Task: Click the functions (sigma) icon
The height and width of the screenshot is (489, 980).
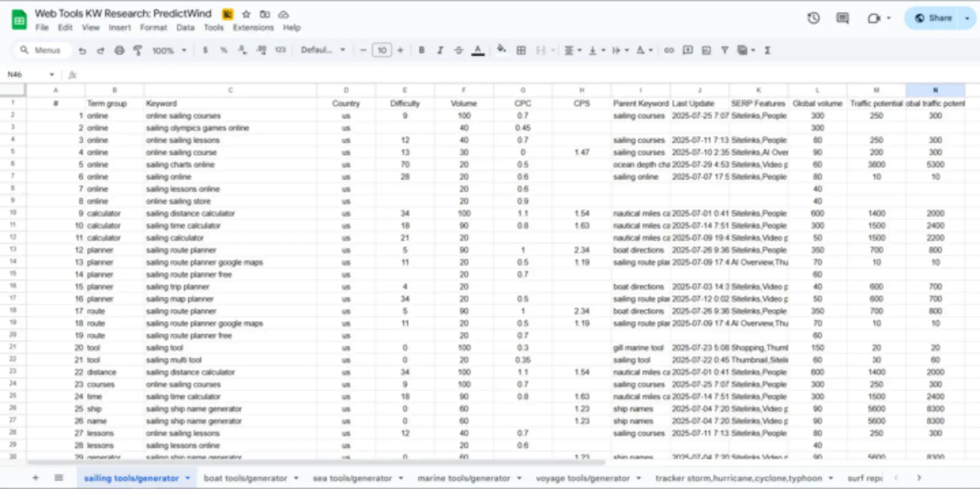Action: click(767, 50)
